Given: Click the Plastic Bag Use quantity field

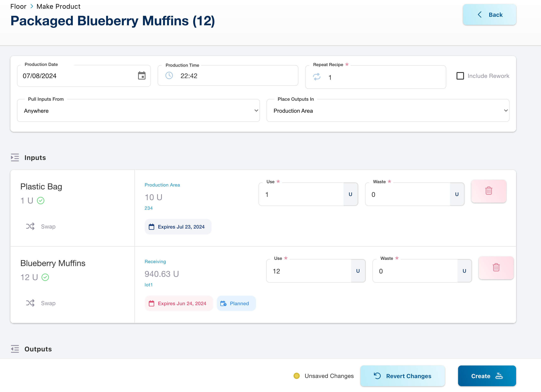Looking at the screenshot, I should (301, 195).
